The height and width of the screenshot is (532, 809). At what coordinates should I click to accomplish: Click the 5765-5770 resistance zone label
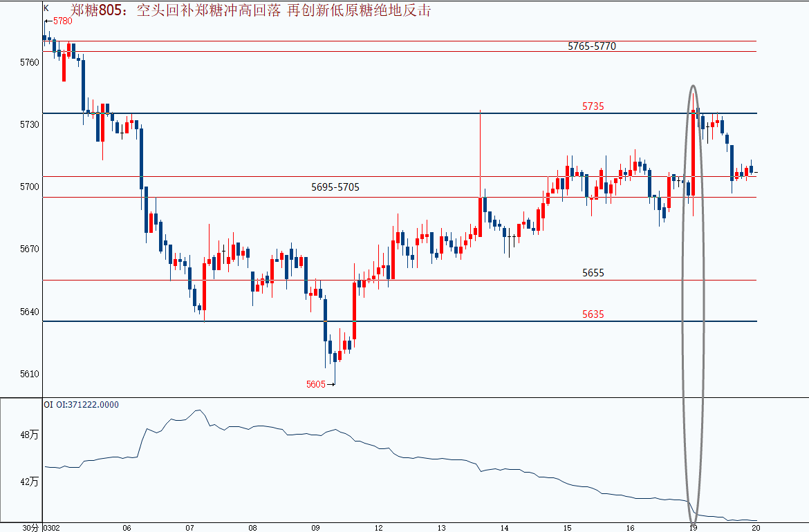click(591, 46)
